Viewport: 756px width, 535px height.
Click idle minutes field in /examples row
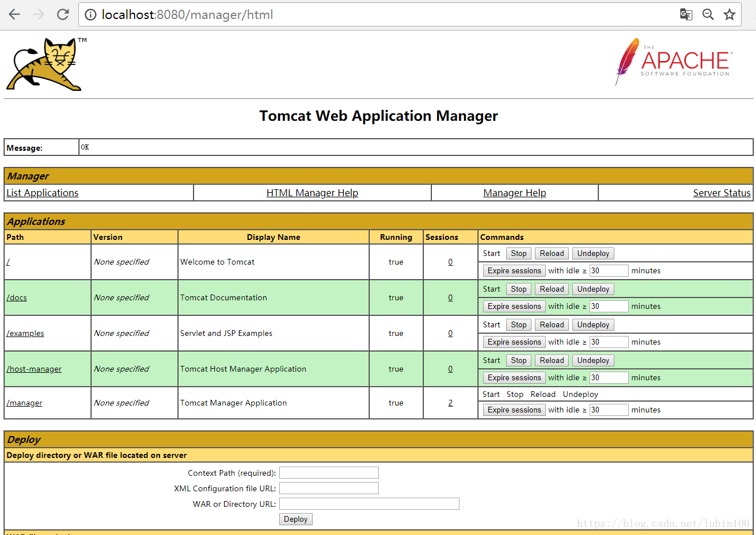[x=609, y=342]
